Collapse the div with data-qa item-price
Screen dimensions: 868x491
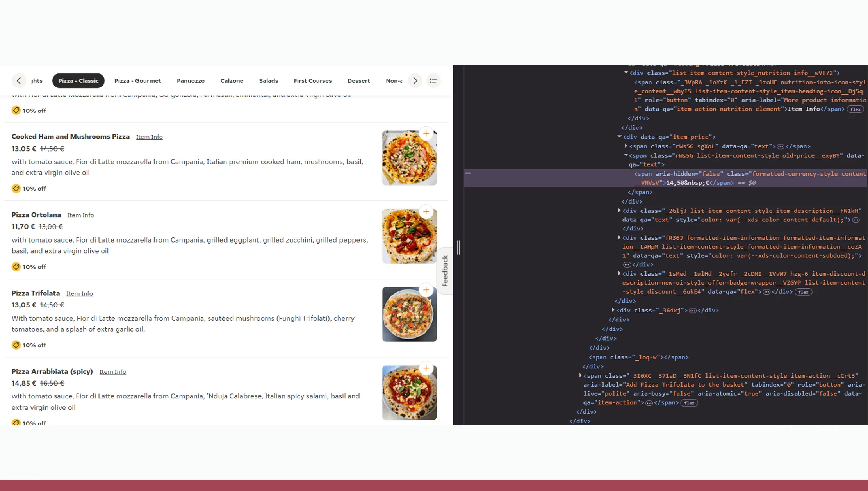(x=619, y=137)
